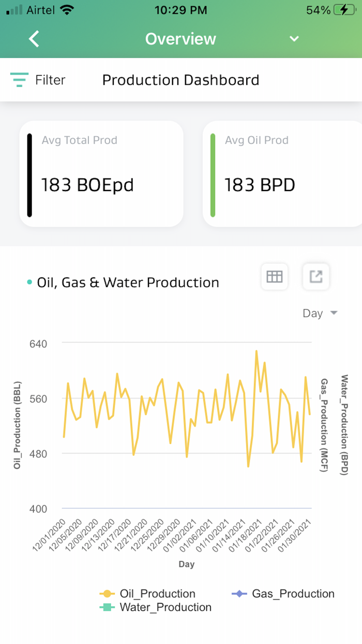362x644 pixels.
Task: Open the Filter icon menu
Action: coord(19,80)
